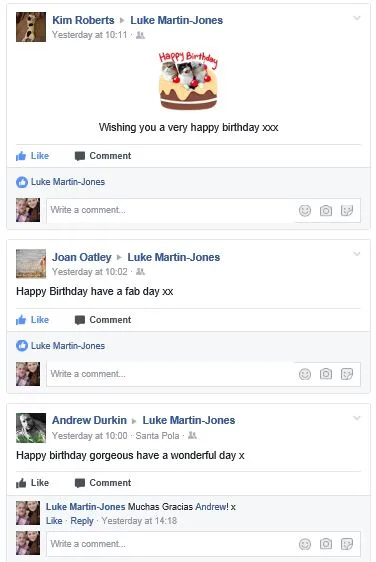Click camera icon under Andrew Durkin post

tap(325, 544)
